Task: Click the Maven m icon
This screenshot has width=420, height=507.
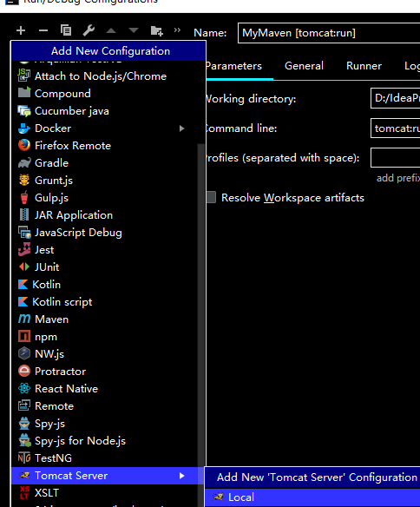Action: tap(24, 319)
